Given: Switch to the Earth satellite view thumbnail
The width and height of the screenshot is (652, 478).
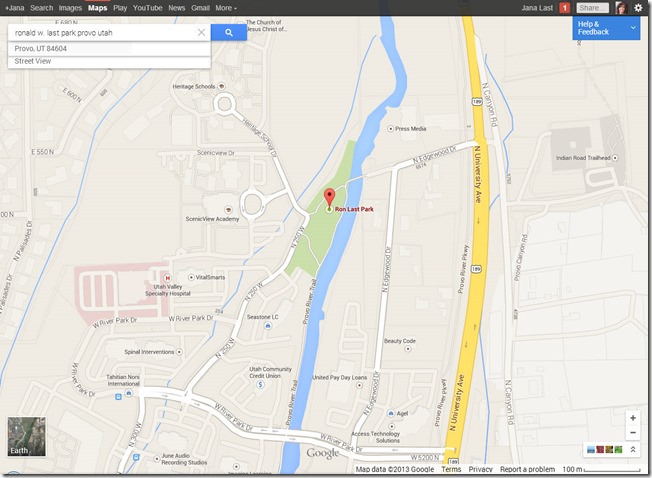Looking at the screenshot, I should tap(27, 436).
